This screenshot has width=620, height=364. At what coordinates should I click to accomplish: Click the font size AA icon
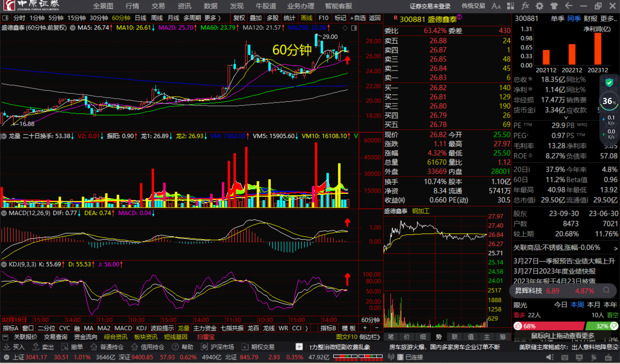pos(496,6)
